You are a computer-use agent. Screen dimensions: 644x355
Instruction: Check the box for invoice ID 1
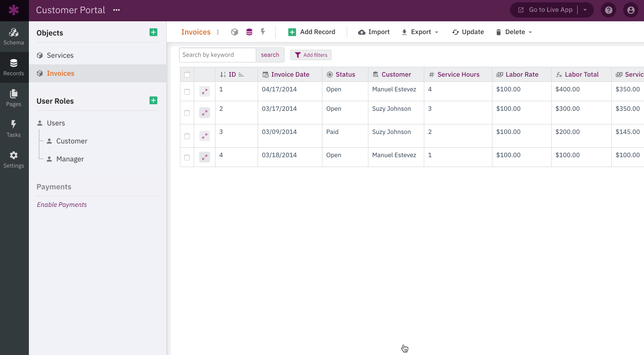tap(187, 92)
